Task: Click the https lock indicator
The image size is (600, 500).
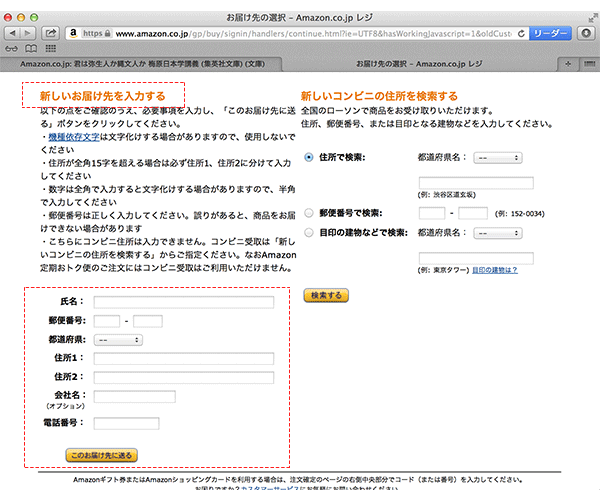Action: (x=96, y=33)
